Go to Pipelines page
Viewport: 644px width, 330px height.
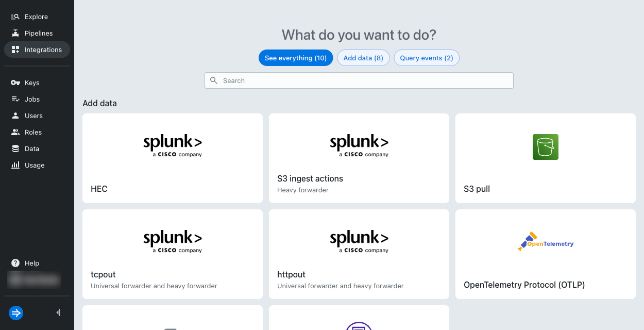[37, 33]
